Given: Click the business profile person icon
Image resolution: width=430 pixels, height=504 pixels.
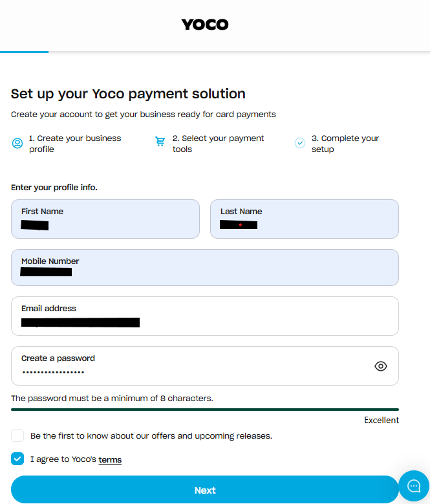Looking at the screenshot, I should (x=17, y=143).
